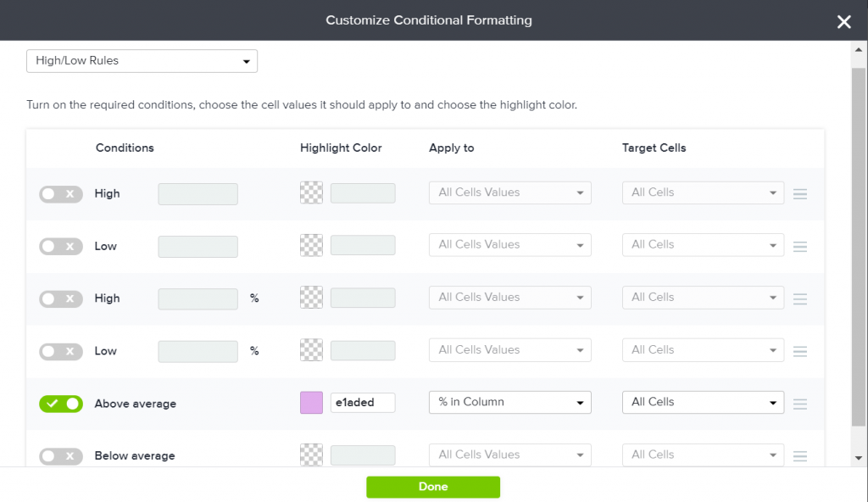The width and height of the screenshot is (868, 502).
Task: Click the High condition value input field
Action: (198, 194)
